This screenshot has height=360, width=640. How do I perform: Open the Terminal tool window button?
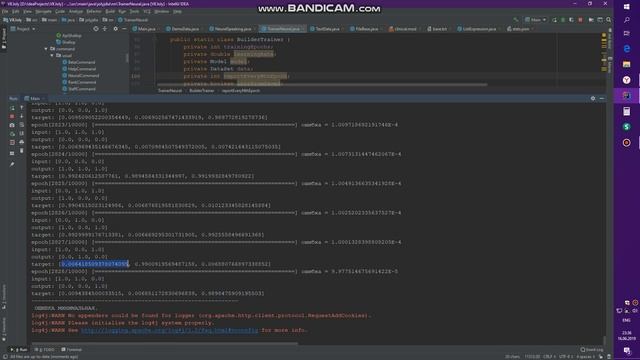72,350
